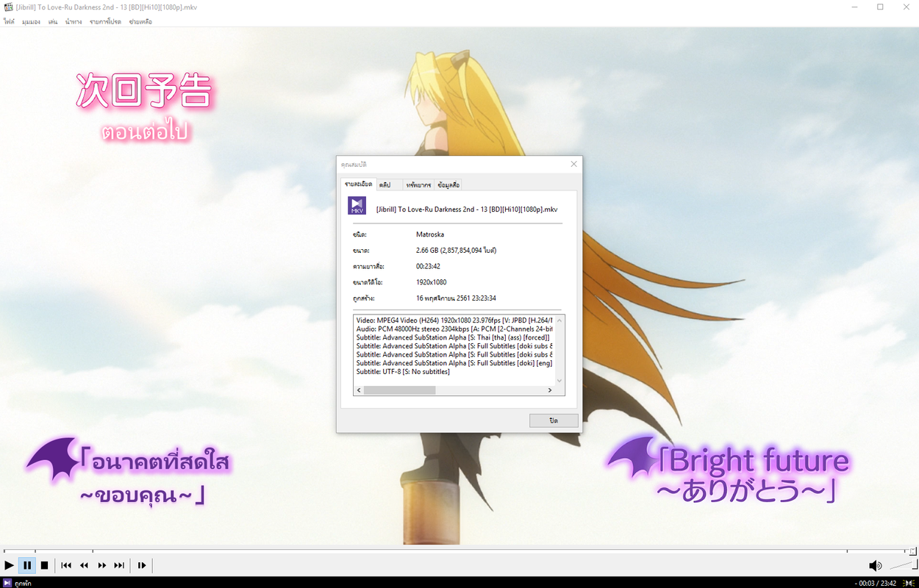Click the ปิด button in the dialog

tap(554, 420)
